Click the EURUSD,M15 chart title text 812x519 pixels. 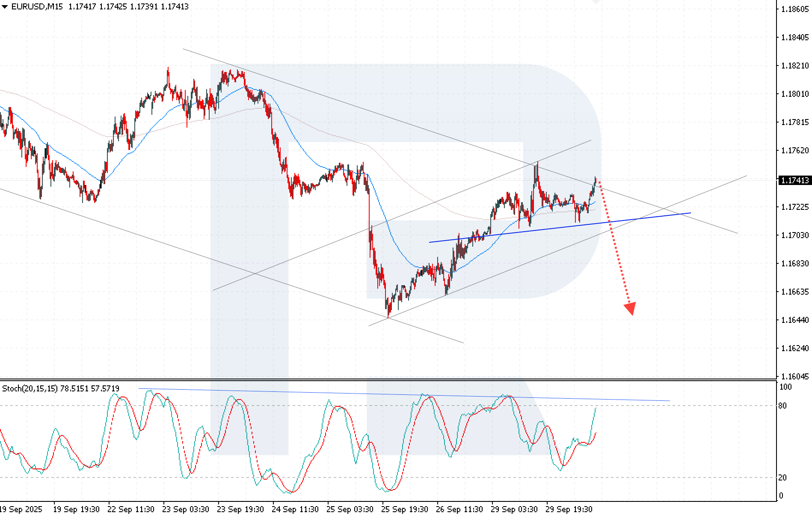(x=37, y=6)
